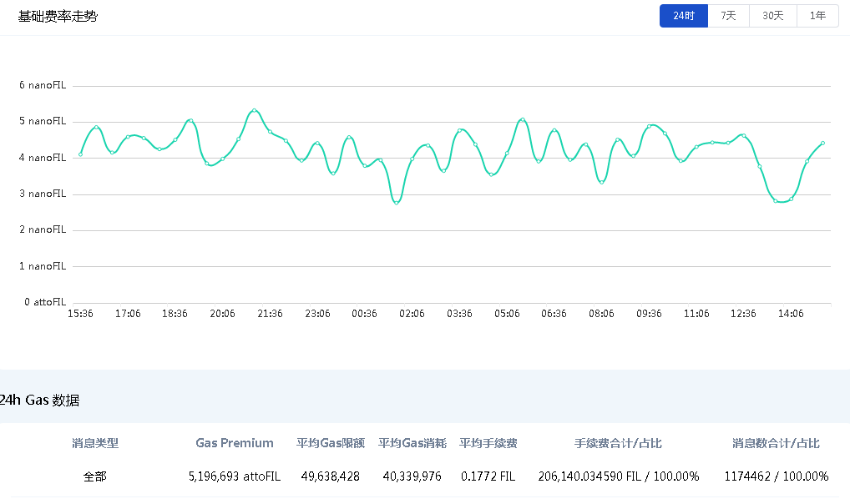
Task: Click the 5,196,693 attoFIL value
Action: point(234,476)
